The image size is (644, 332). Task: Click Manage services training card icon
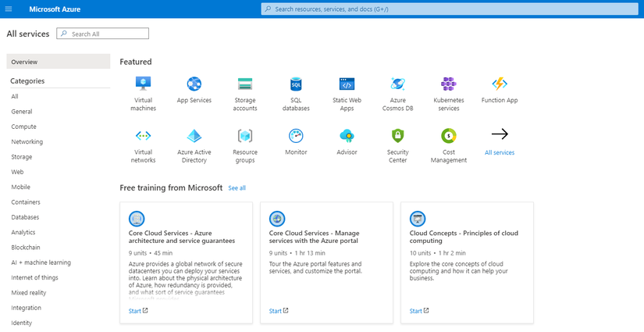[x=277, y=219]
